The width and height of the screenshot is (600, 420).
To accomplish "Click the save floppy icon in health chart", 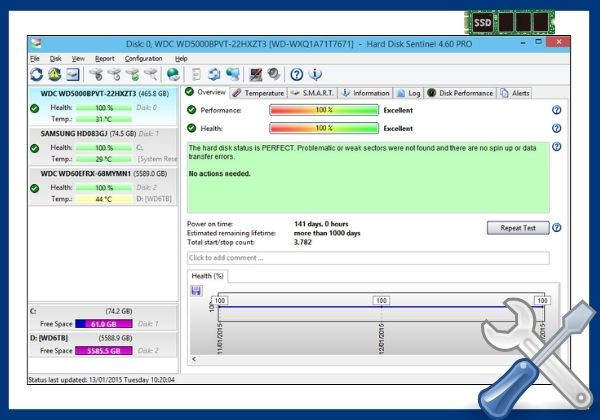I will coord(196,291).
